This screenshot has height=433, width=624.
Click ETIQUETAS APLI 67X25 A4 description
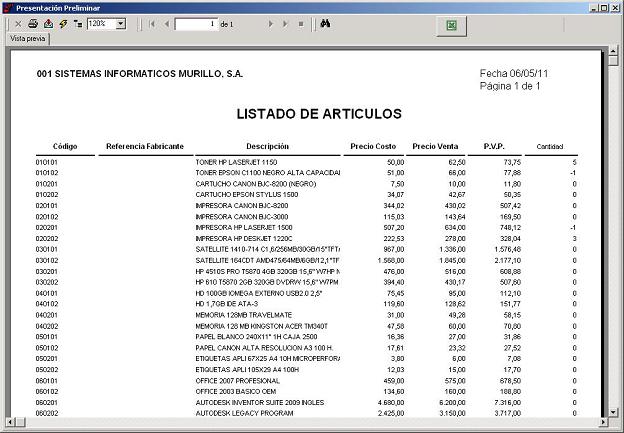pyautogui.click(x=267, y=359)
